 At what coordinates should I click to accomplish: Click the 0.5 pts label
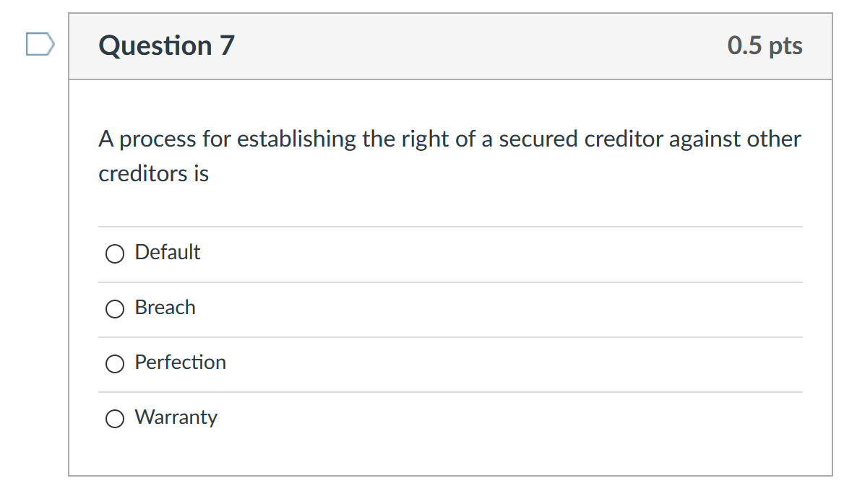tap(765, 45)
